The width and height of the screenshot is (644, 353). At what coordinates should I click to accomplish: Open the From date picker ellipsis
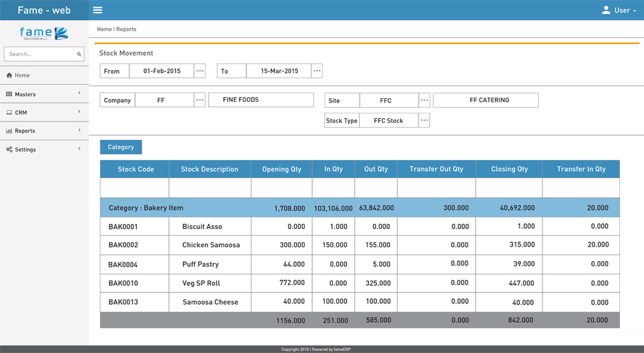point(200,71)
